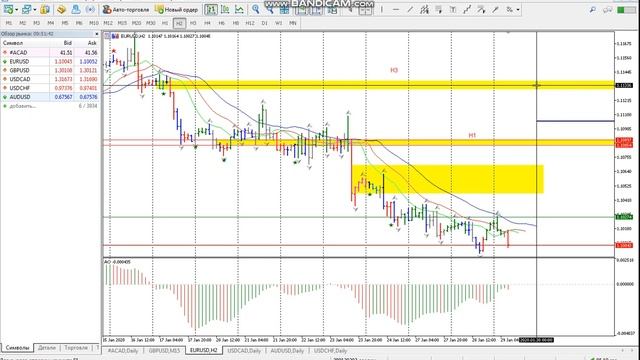Click the H1 text label on chart
The image size is (640, 360).
(x=472, y=135)
